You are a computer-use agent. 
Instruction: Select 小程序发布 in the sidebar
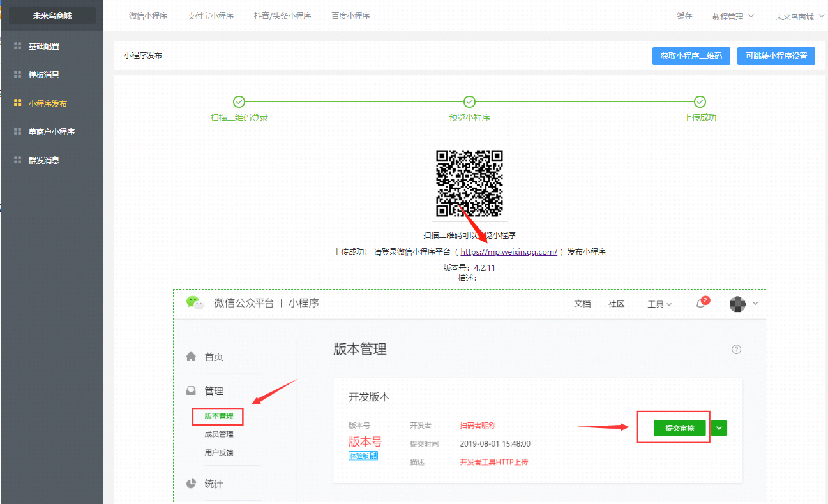coord(48,103)
